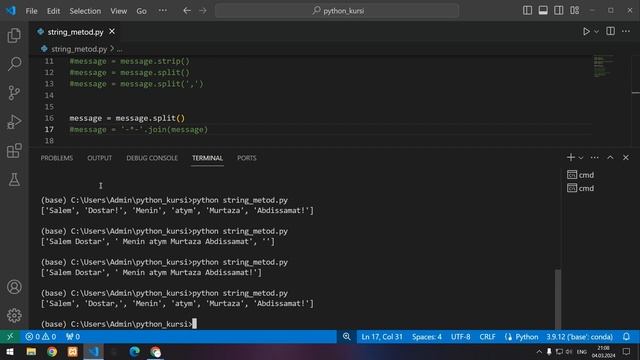The height and width of the screenshot is (360, 640).
Task: Toggle the primary side bar layout icon
Action: point(527,10)
